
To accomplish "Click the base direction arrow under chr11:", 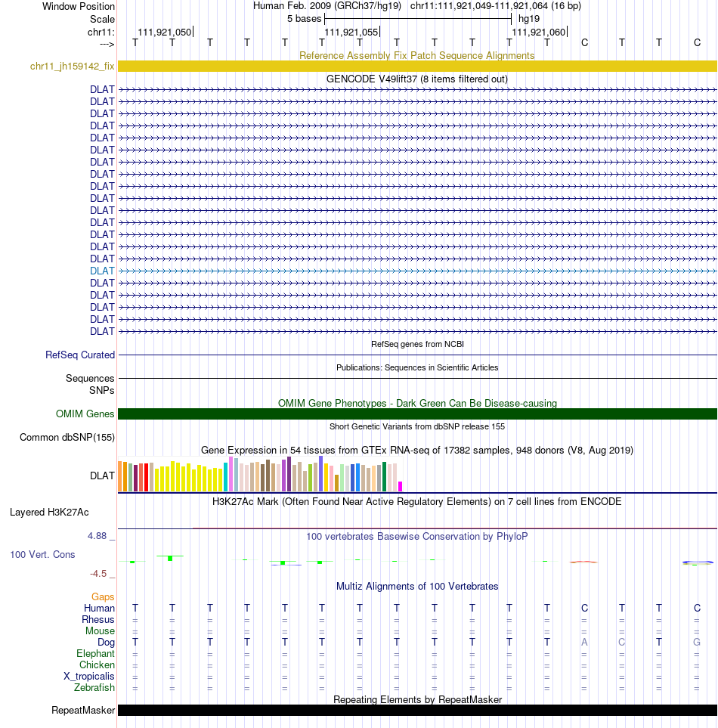I will tap(107, 44).
